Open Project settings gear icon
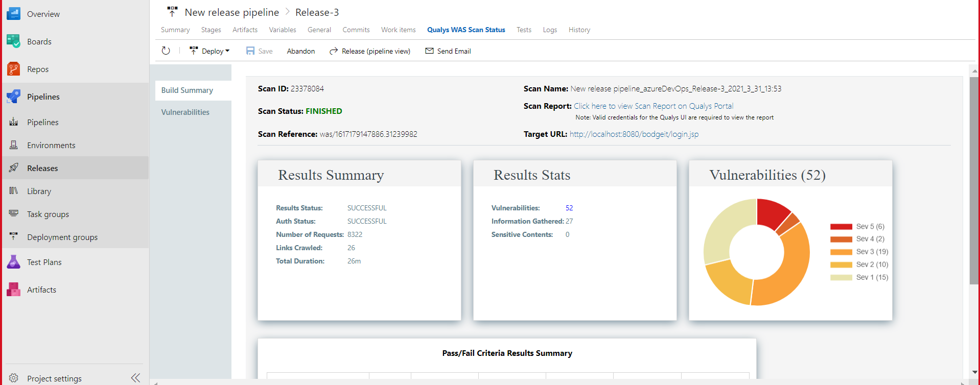The width and height of the screenshot is (980, 385). (x=13, y=378)
